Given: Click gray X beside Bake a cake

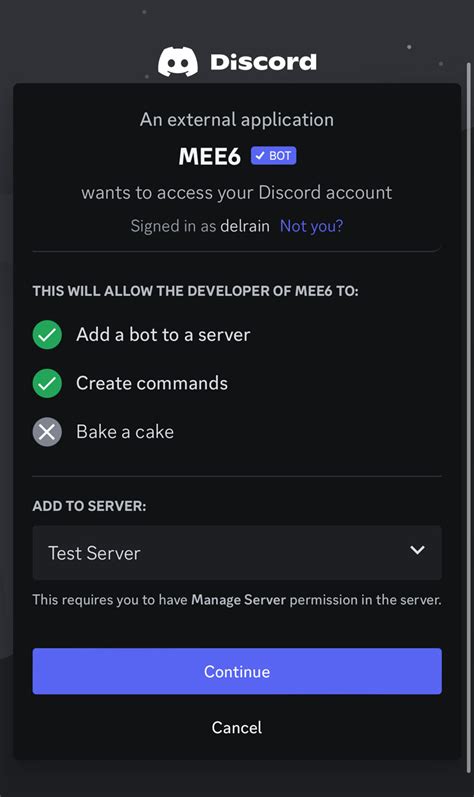Looking at the screenshot, I should (x=47, y=432).
